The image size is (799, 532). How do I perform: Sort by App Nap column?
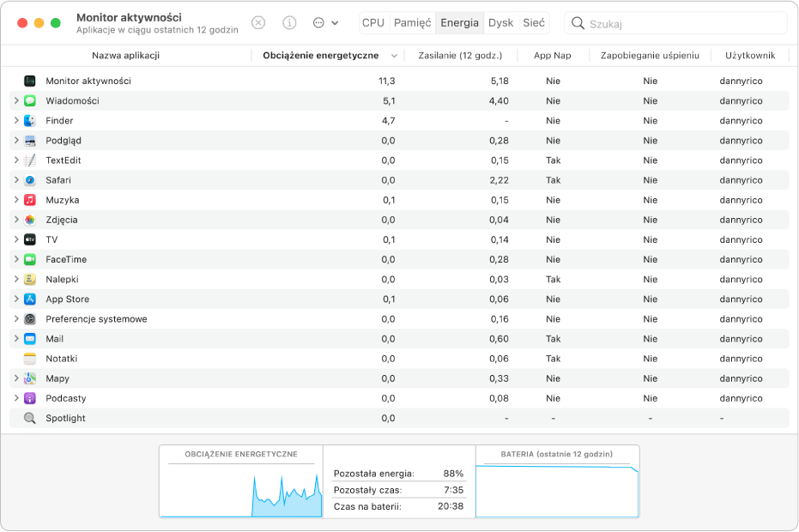click(x=553, y=56)
